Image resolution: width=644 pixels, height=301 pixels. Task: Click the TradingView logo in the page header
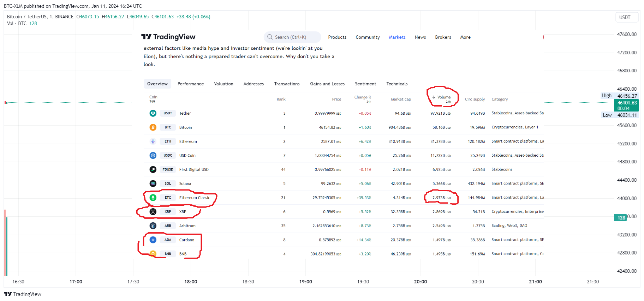168,37
